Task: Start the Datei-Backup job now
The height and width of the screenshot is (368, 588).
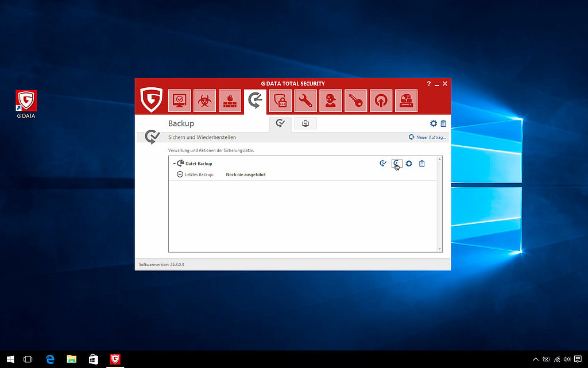Action: coord(383,164)
